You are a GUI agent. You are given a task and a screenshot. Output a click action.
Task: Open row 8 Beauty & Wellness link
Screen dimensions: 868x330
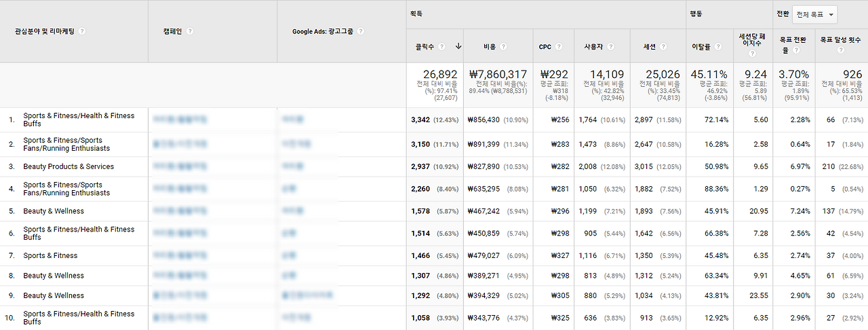54,276
